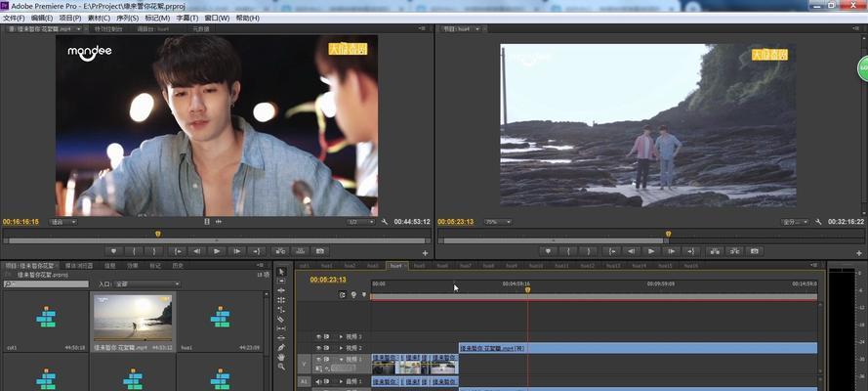Viewport: 868px width, 391px height.
Task: Step forward one frame in Source monitor
Action: click(237, 251)
